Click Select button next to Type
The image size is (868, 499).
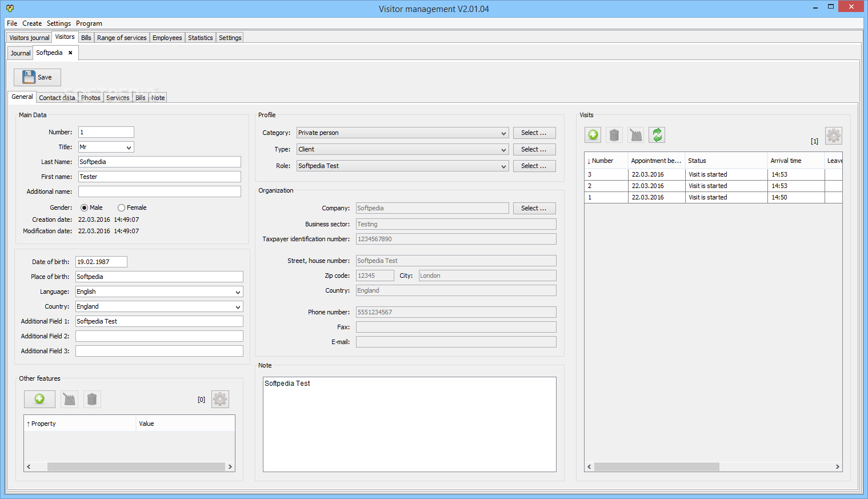pyautogui.click(x=534, y=149)
